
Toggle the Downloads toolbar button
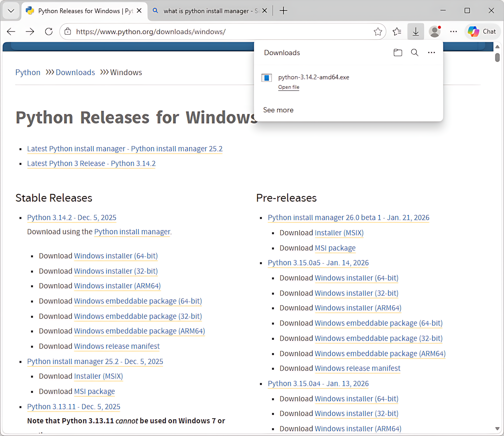pos(416,32)
